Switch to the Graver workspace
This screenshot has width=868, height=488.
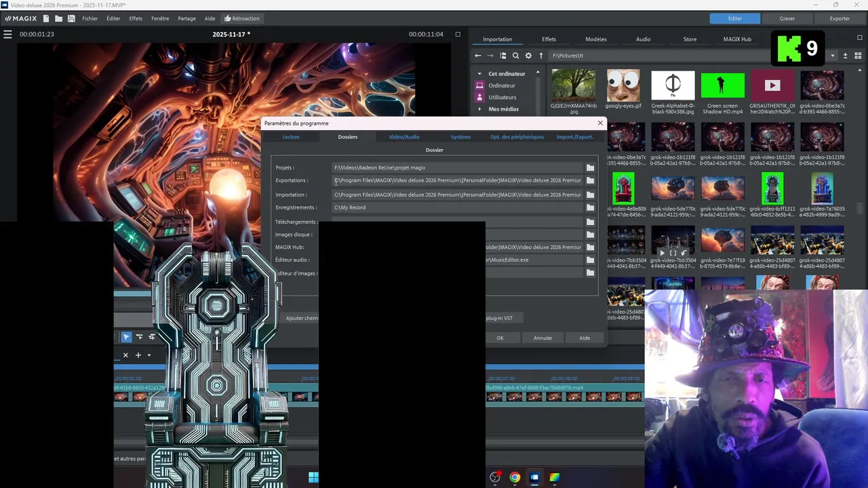[787, 18]
